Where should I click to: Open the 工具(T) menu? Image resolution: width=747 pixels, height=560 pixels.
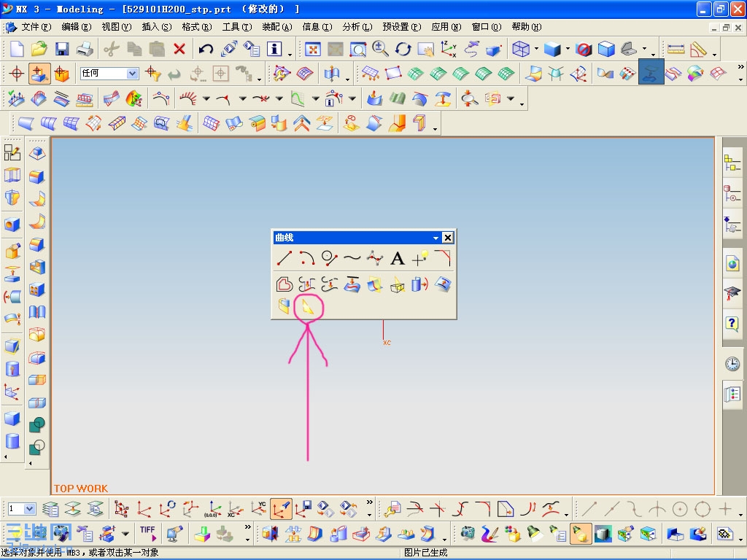(x=237, y=27)
